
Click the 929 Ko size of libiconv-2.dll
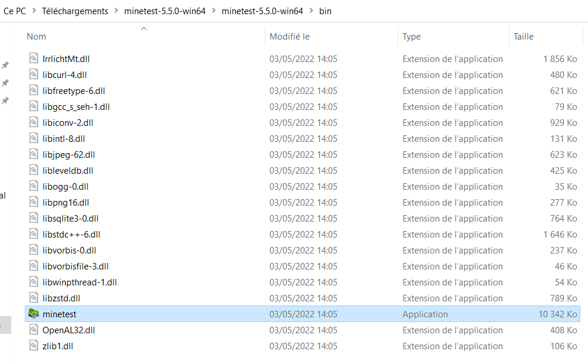coord(563,122)
